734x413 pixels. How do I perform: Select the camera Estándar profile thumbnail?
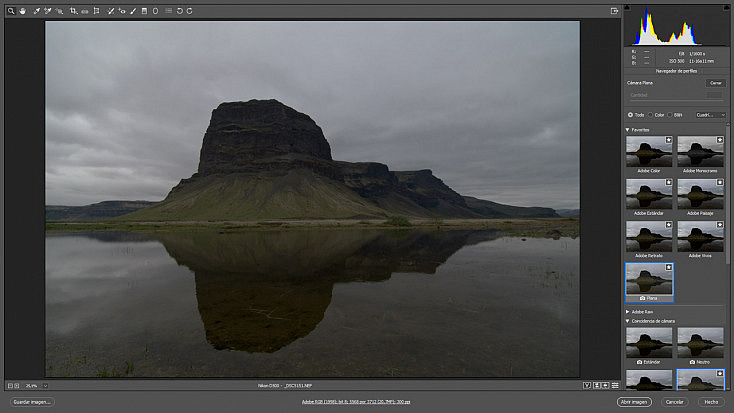(x=649, y=343)
